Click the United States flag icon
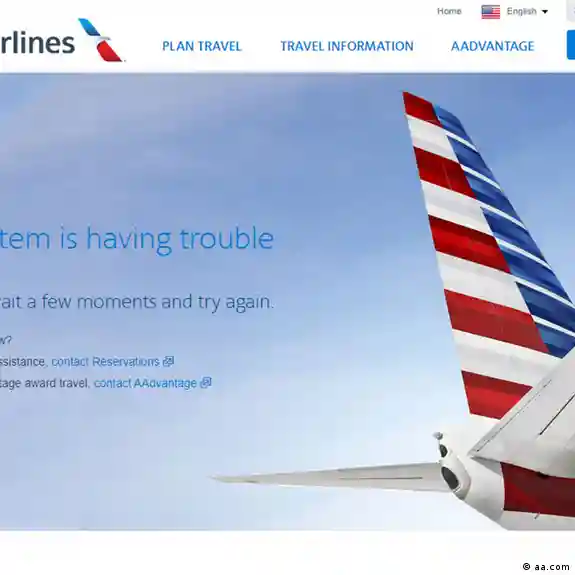Viewport: 575px width, 575px height. coord(491,12)
